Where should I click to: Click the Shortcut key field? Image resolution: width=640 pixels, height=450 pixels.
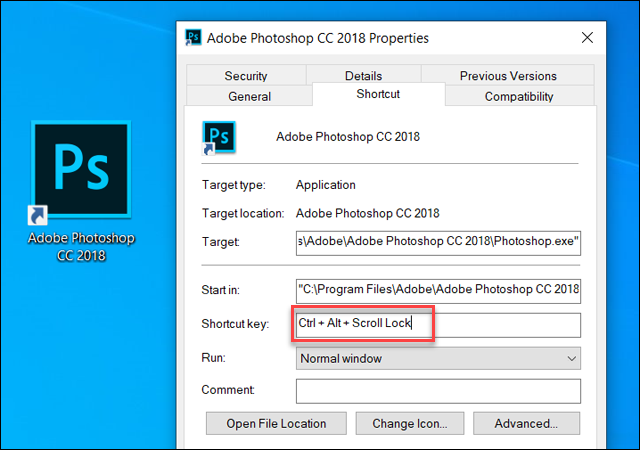coord(438,324)
